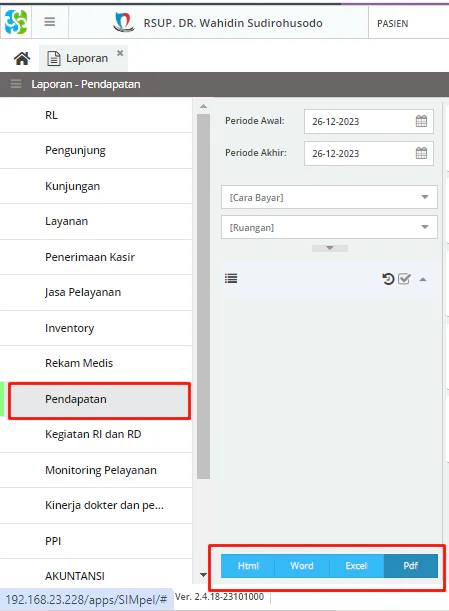Collapse the list panel with up triangle
This screenshot has height=611, width=449.
click(x=423, y=279)
